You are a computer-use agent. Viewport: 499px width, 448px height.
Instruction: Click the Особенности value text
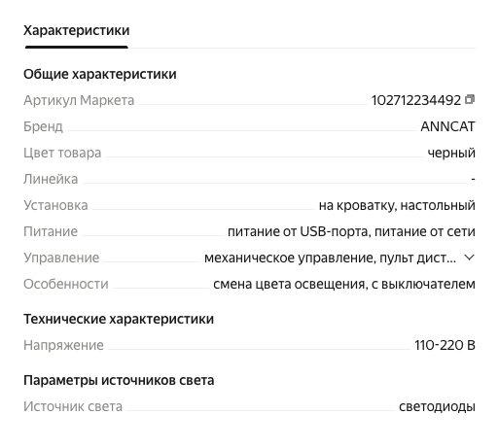tap(344, 284)
